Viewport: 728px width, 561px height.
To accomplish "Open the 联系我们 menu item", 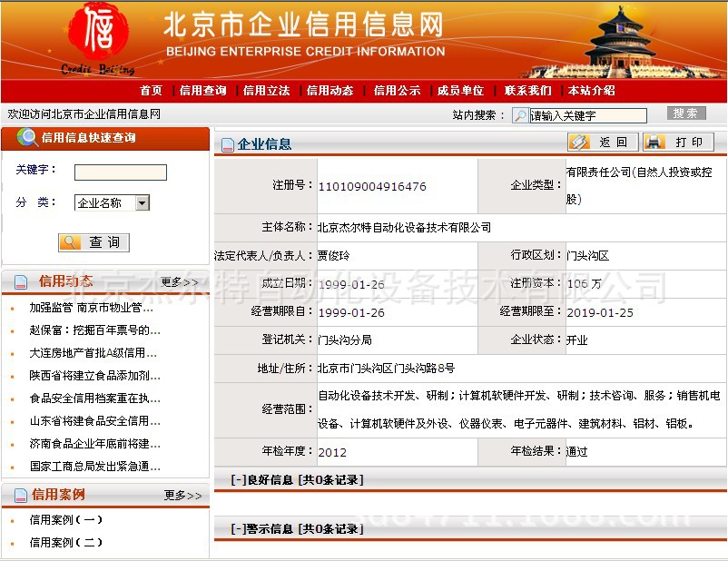I will (x=528, y=91).
